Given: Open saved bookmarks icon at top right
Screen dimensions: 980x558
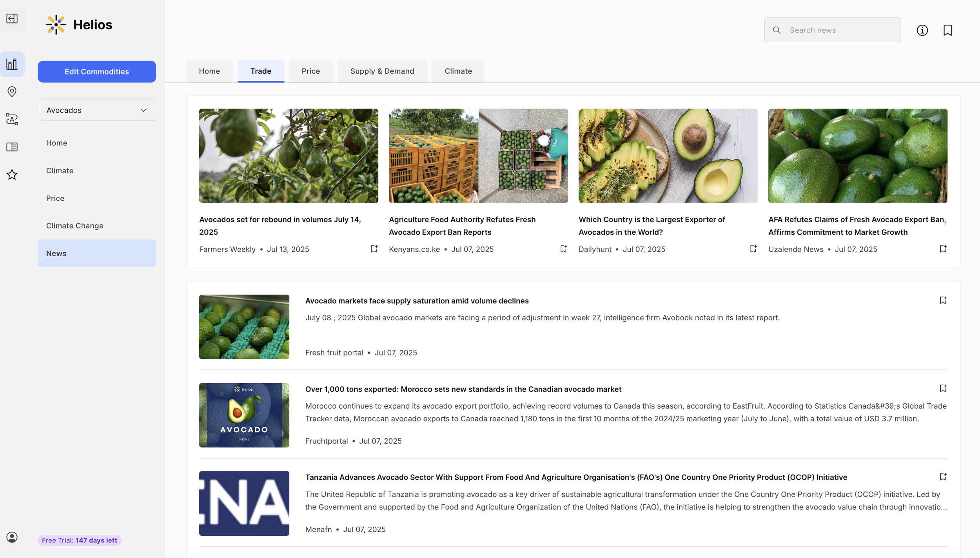Looking at the screenshot, I should coord(948,30).
